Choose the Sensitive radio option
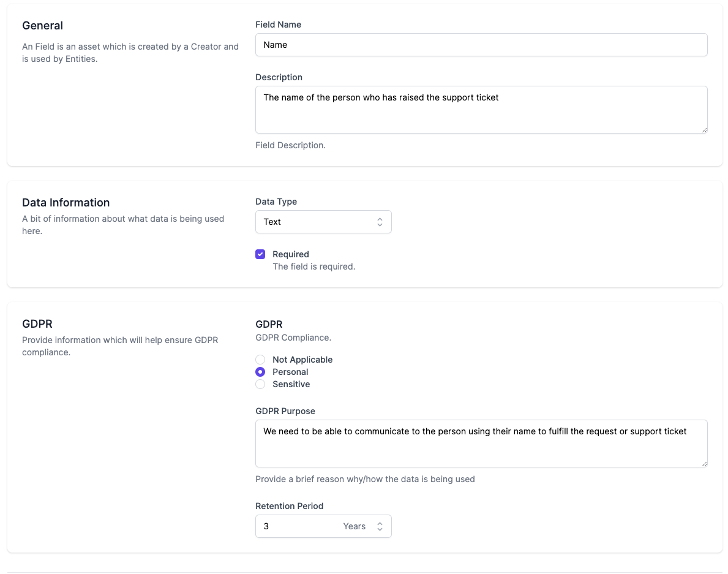 pos(260,384)
